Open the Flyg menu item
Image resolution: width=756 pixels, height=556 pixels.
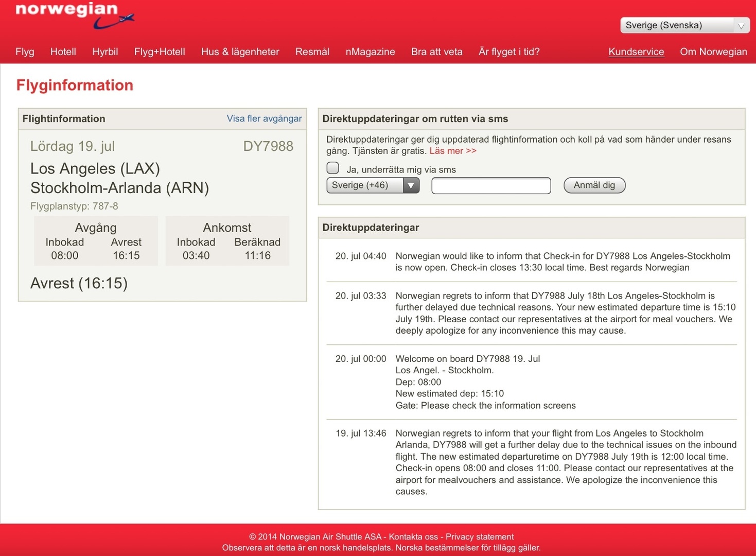[x=25, y=51]
